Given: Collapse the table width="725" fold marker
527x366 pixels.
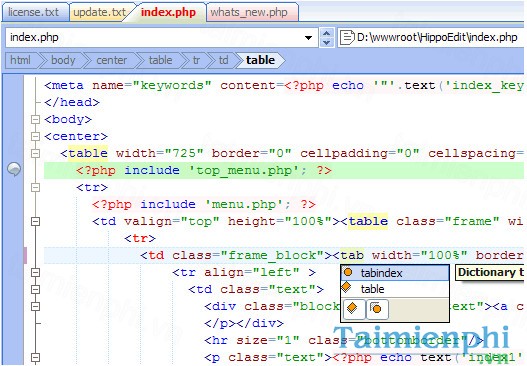Looking at the screenshot, I should [x=35, y=154].
